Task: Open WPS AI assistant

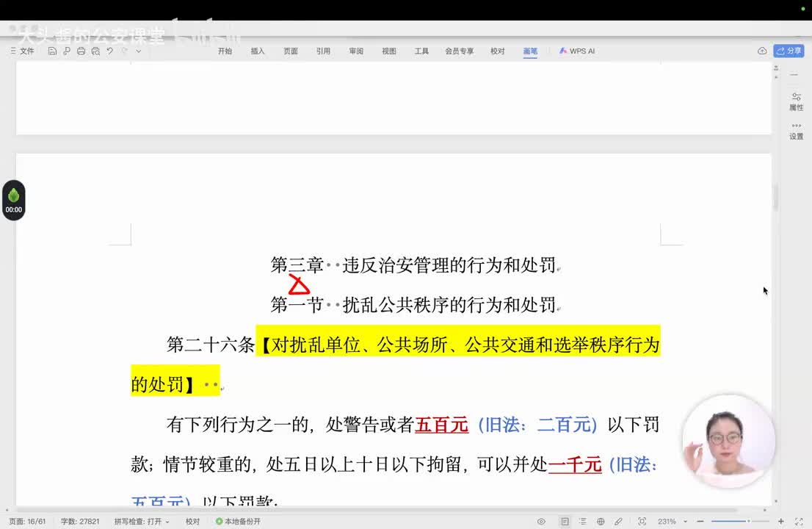Action: pos(577,51)
